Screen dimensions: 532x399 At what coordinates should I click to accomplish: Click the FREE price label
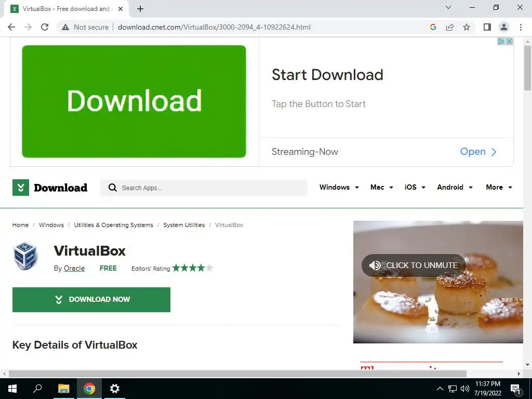[x=108, y=269]
